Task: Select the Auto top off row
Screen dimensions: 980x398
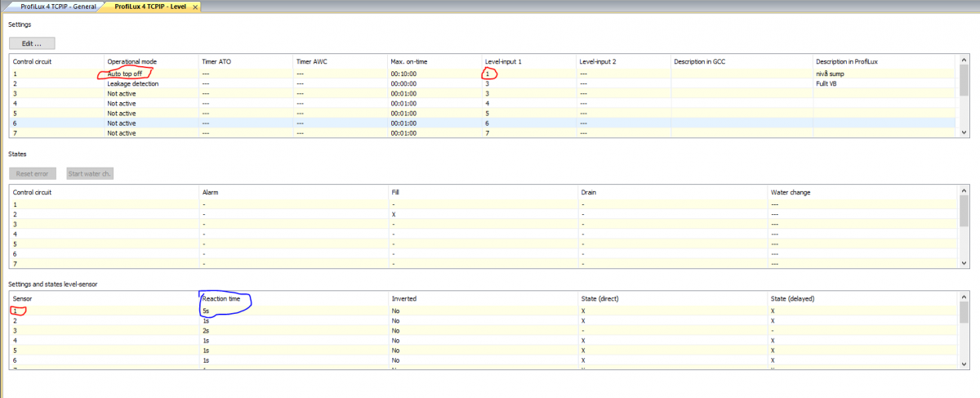Action: [482, 74]
